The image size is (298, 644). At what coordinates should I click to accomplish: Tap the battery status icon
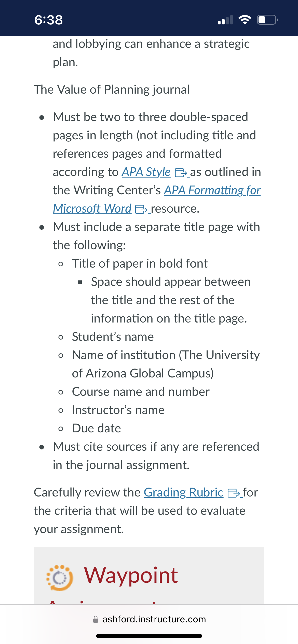tap(267, 20)
